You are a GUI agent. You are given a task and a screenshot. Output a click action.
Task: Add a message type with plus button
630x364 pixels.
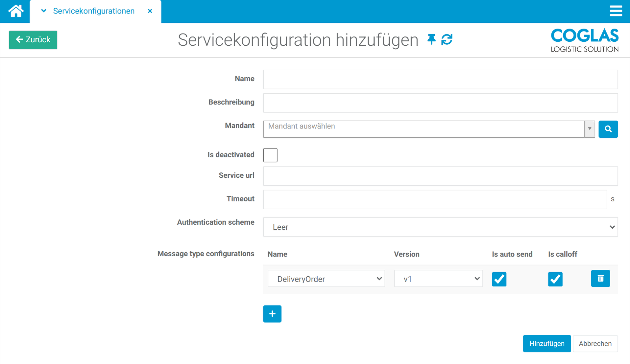(x=272, y=314)
